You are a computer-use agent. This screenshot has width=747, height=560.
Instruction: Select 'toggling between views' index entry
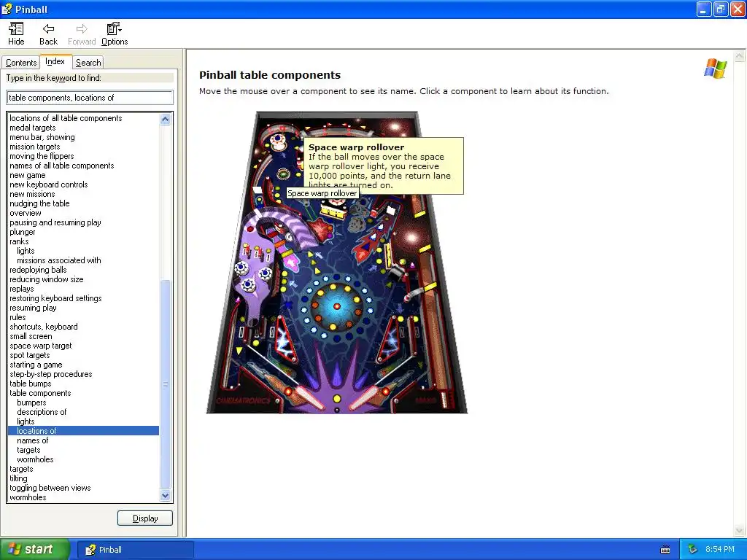[x=50, y=488]
